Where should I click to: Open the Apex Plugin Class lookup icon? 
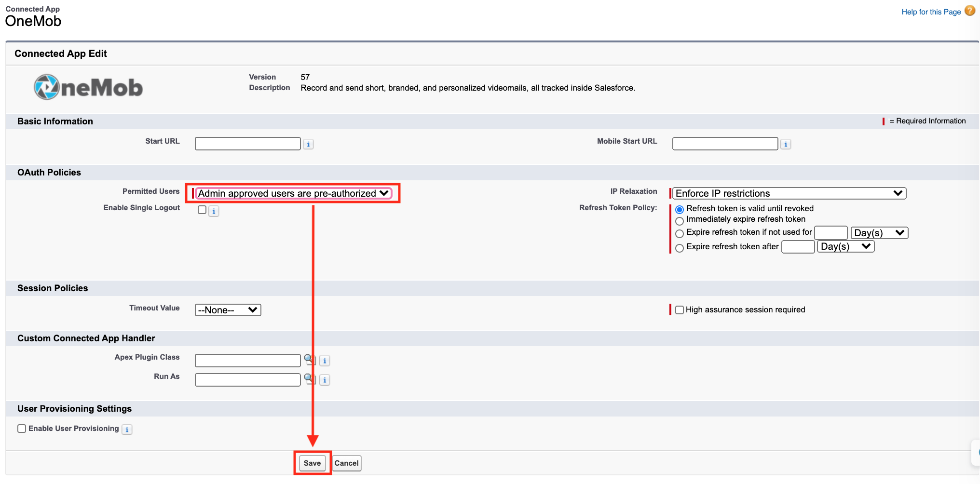(310, 360)
